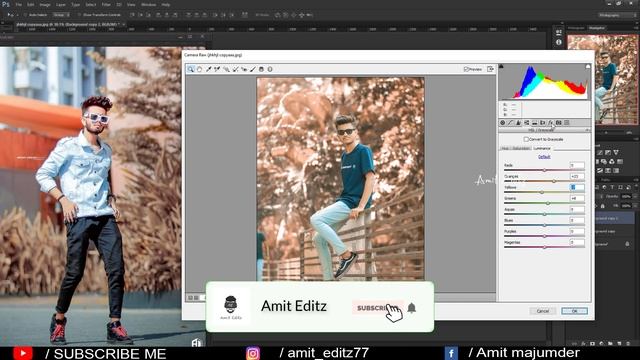640x360 pixels.
Task: Toggle the Preview checkbox
Action: 466,69
